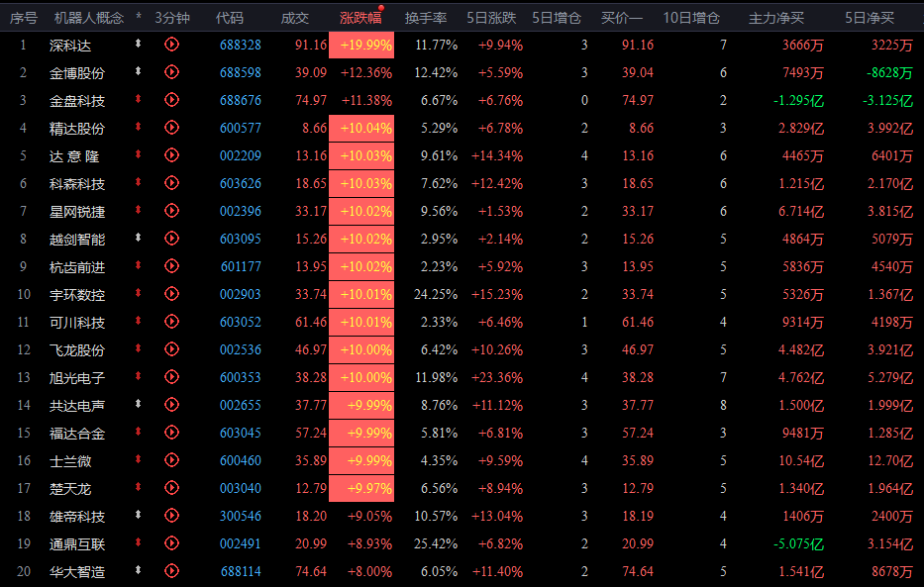Sort by the 10日增仓 column header
The width and height of the screenshot is (924, 587).
(691, 18)
